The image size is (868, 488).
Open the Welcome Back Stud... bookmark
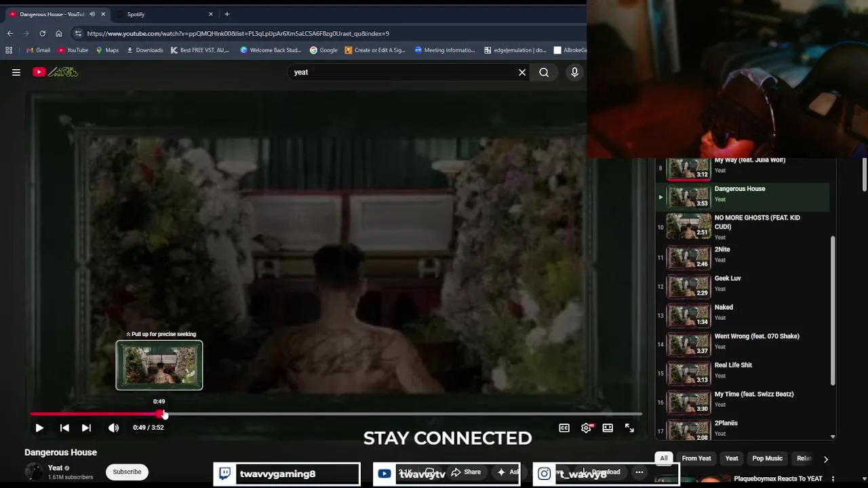pyautogui.click(x=271, y=50)
